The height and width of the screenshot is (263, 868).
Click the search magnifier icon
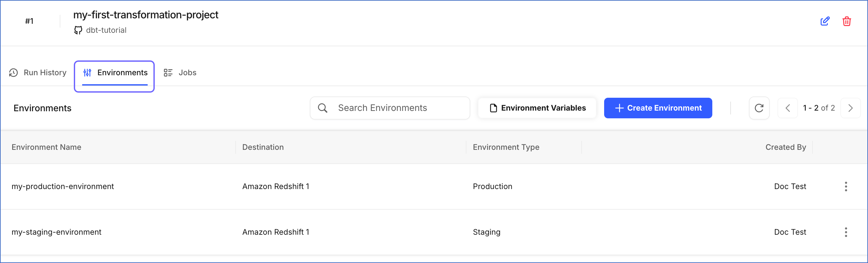tap(323, 108)
